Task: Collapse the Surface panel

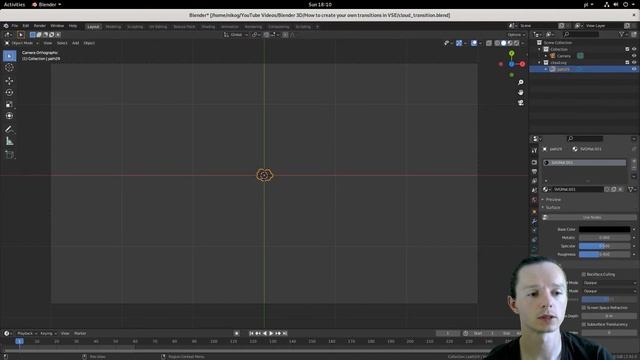Action: [553, 207]
